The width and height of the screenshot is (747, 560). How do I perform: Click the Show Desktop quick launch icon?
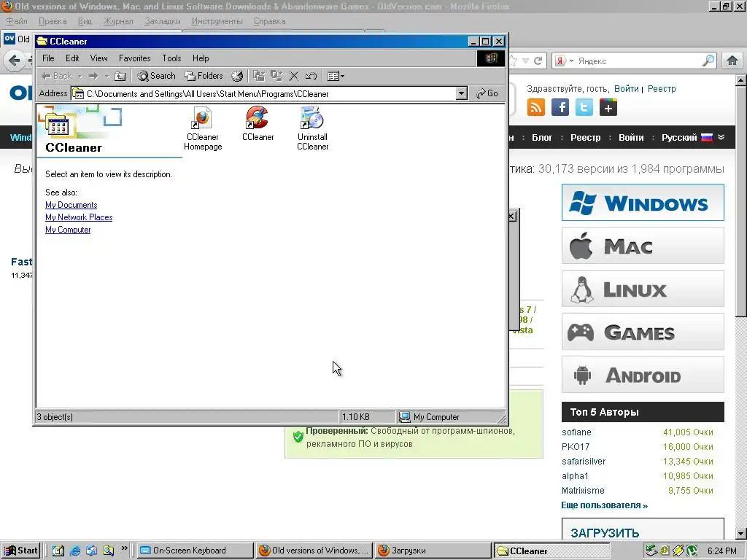coord(58,551)
